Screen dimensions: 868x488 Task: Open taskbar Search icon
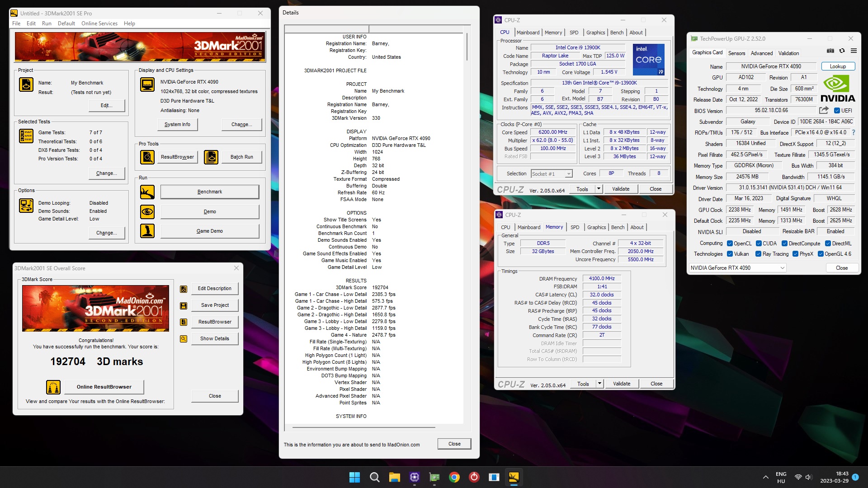point(374,477)
